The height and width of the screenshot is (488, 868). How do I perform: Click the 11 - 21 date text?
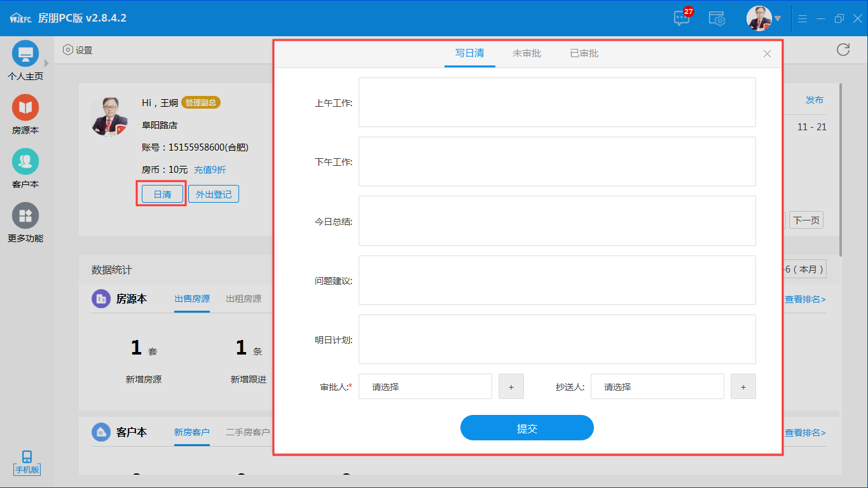[x=812, y=127]
